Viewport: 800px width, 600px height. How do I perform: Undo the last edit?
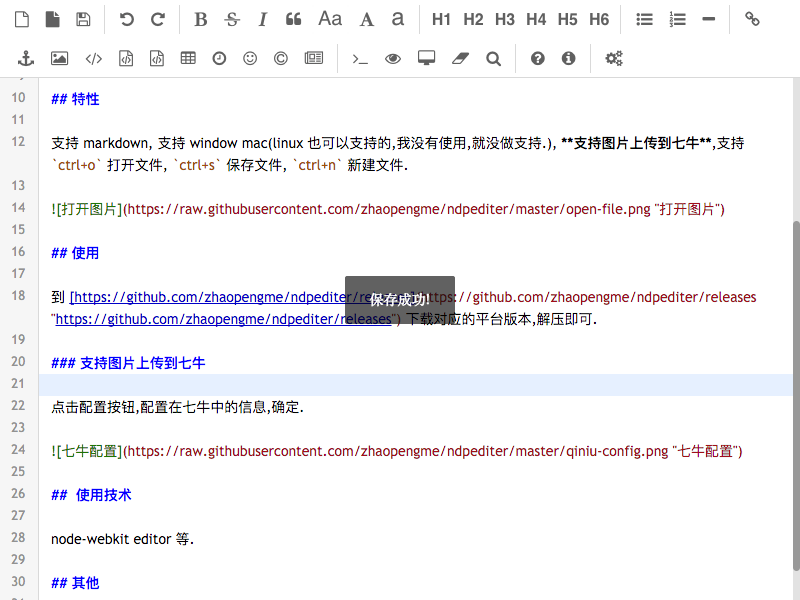126,19
